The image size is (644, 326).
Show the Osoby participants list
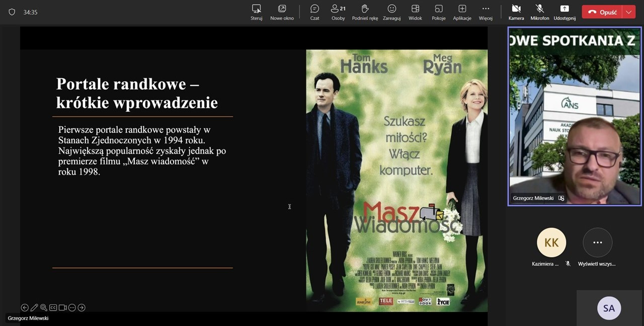tap(338, 12)
